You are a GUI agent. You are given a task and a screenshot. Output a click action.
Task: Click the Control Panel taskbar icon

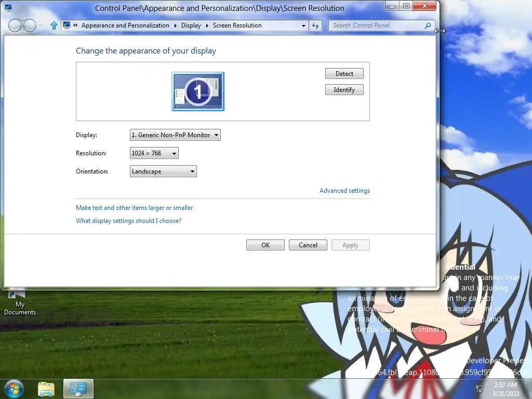point(78,389)
